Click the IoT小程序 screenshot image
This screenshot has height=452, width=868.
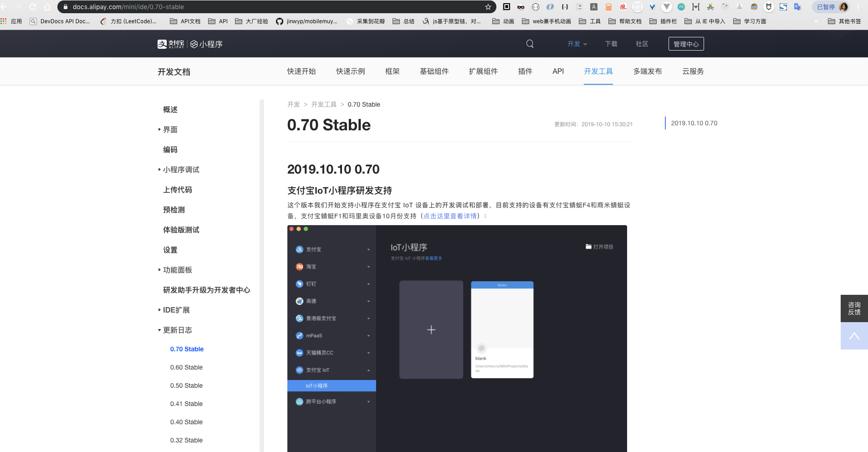pyautogui.click(x=457, y=339)
